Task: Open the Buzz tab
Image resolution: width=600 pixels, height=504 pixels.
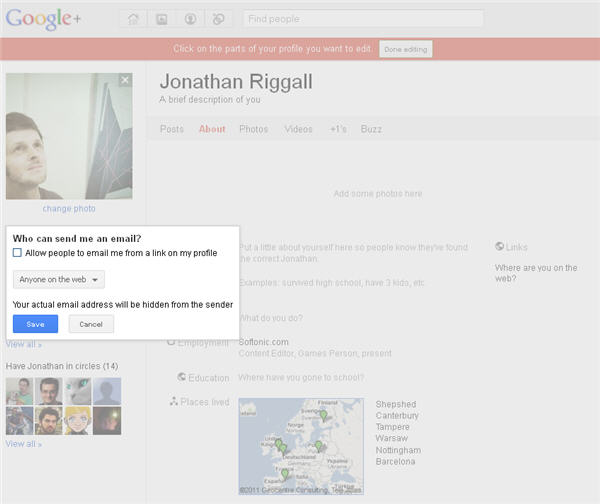Action: click(x=371, y=129)
